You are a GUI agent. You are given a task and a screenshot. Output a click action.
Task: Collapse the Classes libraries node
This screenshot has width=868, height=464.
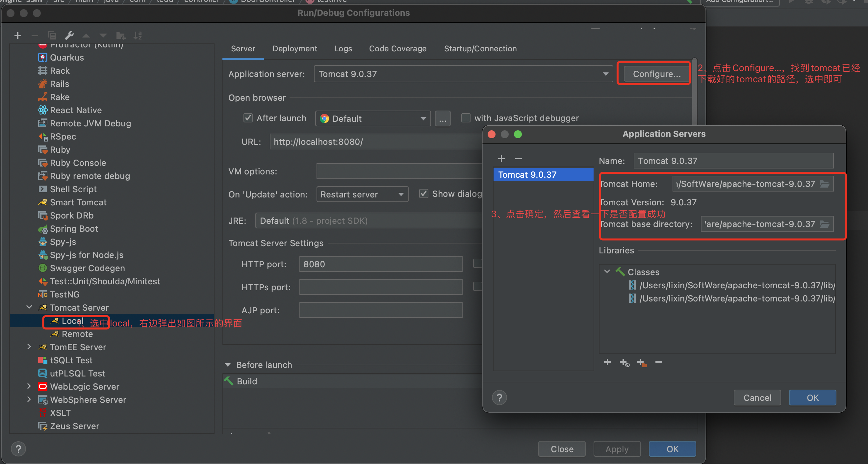tap(607, 271)
